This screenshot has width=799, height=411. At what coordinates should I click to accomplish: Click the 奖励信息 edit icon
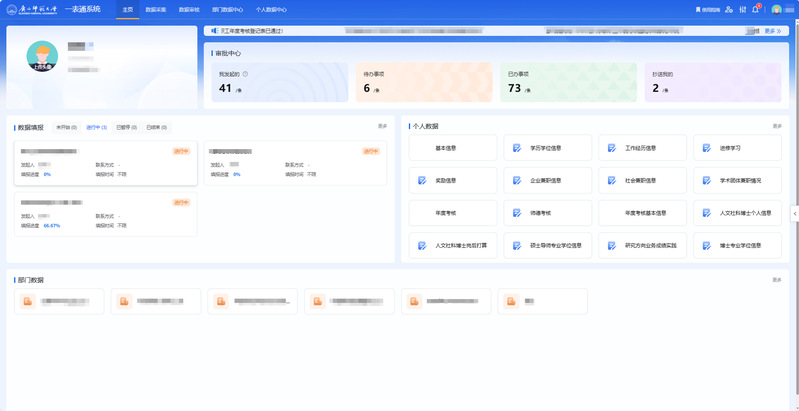422,181
